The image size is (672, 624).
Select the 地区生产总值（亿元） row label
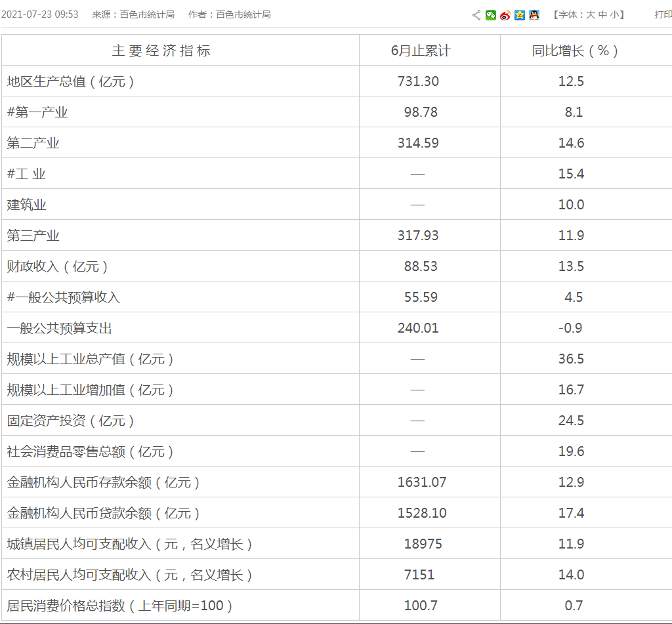coord(71,81)
